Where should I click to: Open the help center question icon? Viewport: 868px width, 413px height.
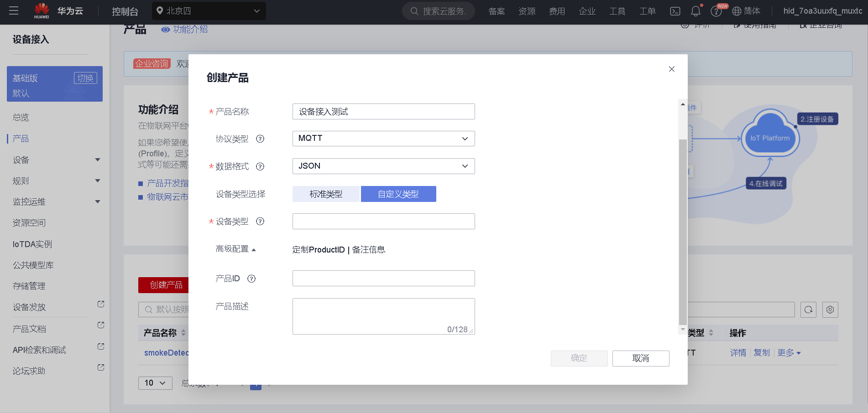[x=716, y=11]
